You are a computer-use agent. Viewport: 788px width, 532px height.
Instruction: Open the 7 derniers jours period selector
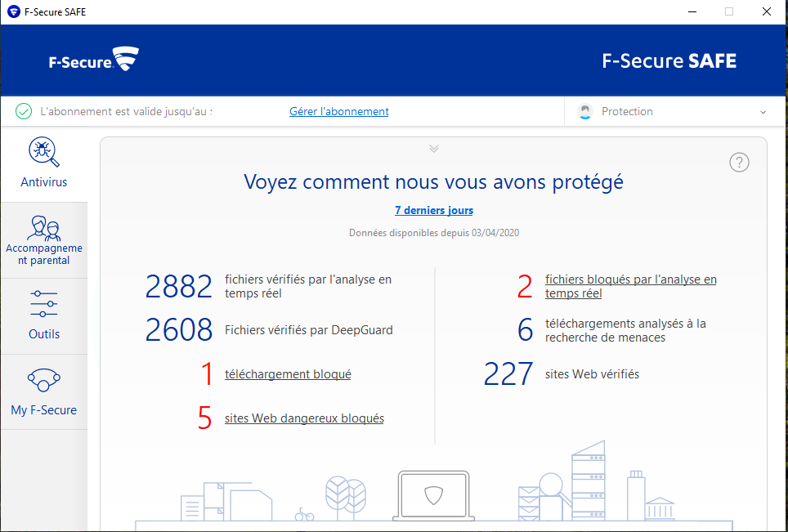pyautogui.click(x=434, y=210)
